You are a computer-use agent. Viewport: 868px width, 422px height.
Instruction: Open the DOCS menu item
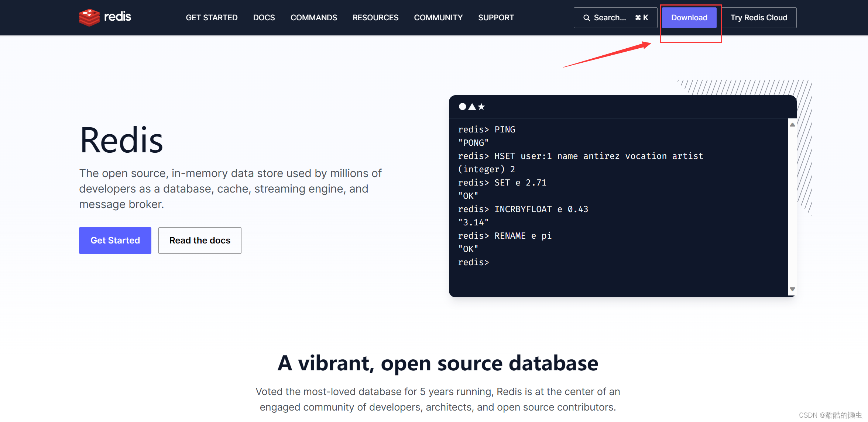(x=264, y=18)
